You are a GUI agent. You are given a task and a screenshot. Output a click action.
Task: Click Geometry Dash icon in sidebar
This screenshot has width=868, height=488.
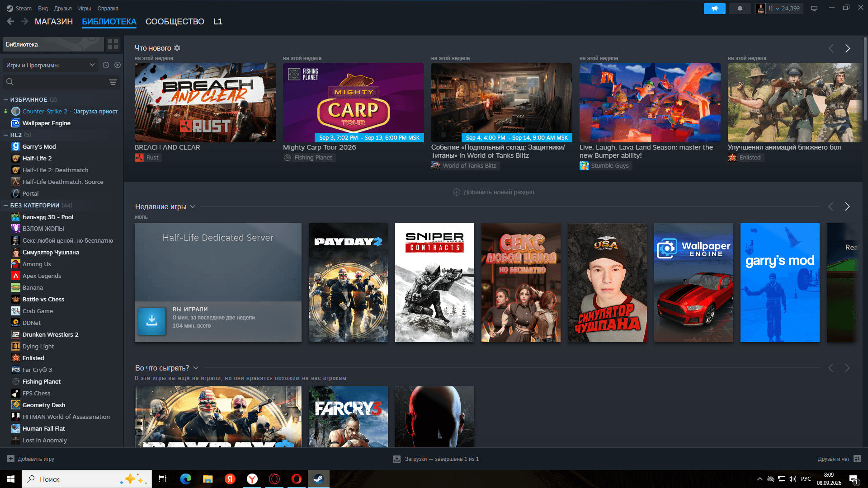click(x=16, y=405)
